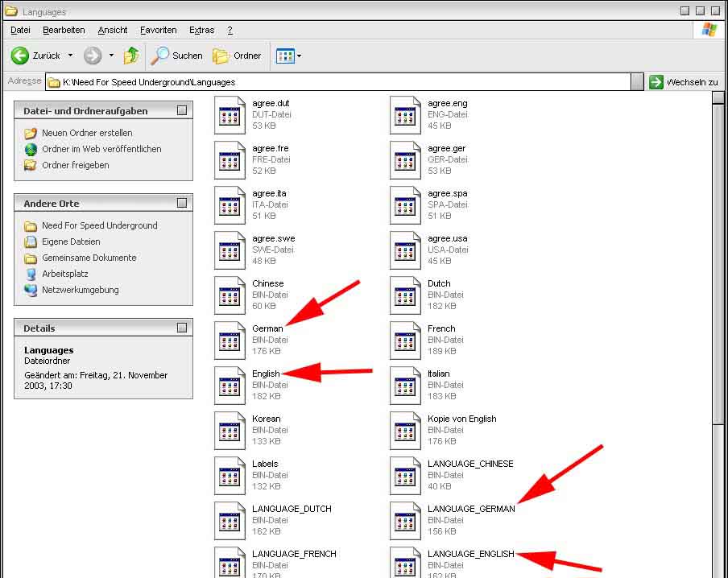Image resolution: width=728 pixels, height=578 pixels.
Task: Open the Extras menu
Action: [201, 30]
